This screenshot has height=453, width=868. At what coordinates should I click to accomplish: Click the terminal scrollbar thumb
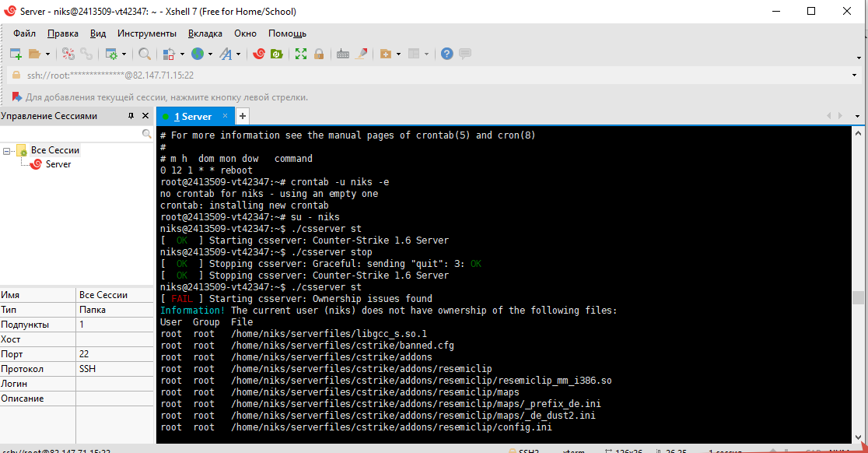(x=858, y=297)
